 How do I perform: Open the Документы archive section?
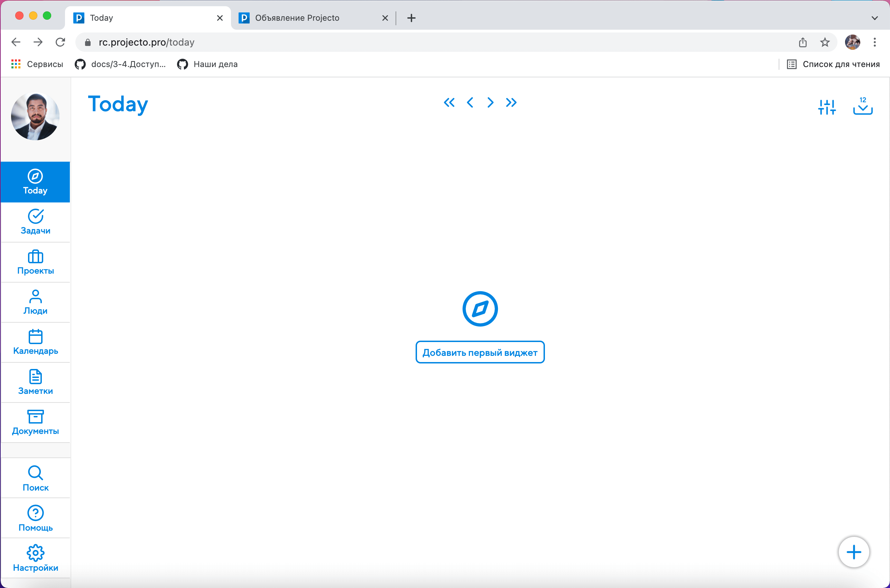(35, 423)
